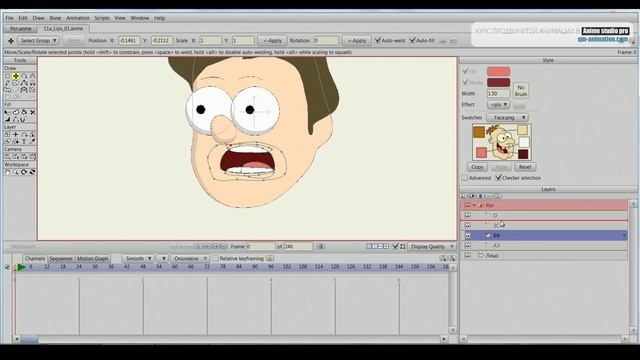The image size is (640, 360).
Task: Choose the multi-view layout icon above timeline
Action: coord(378,247)
